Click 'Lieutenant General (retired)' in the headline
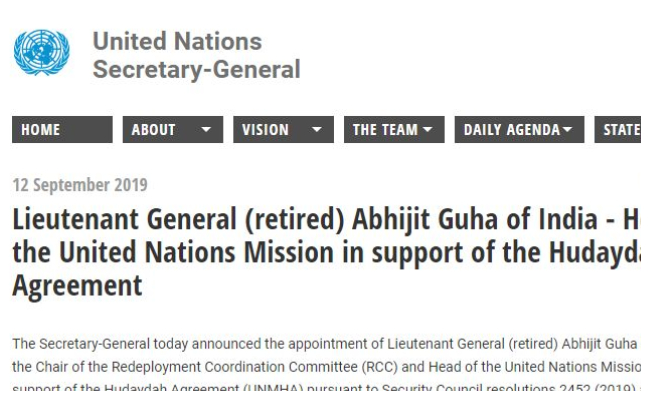Screen dimensions: 650x400 pos(178,219)
